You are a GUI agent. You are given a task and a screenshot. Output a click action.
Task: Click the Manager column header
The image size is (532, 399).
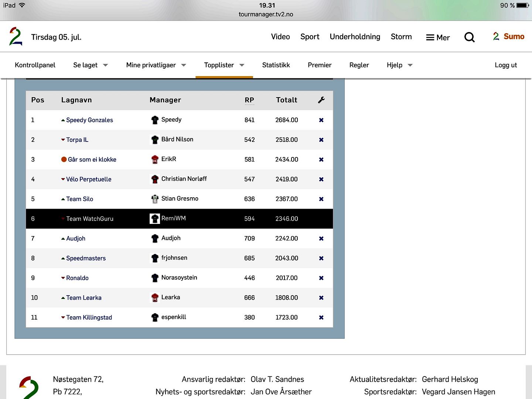pos(166,100)
